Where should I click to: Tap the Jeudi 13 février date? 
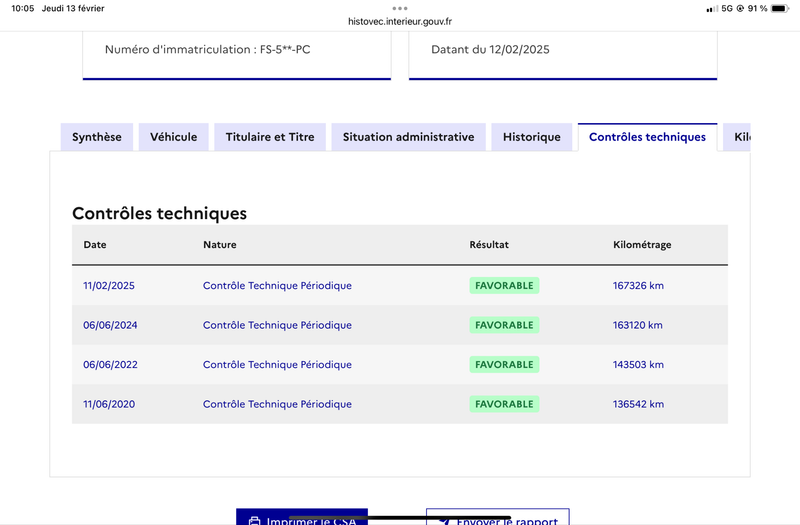coord(73,8)
